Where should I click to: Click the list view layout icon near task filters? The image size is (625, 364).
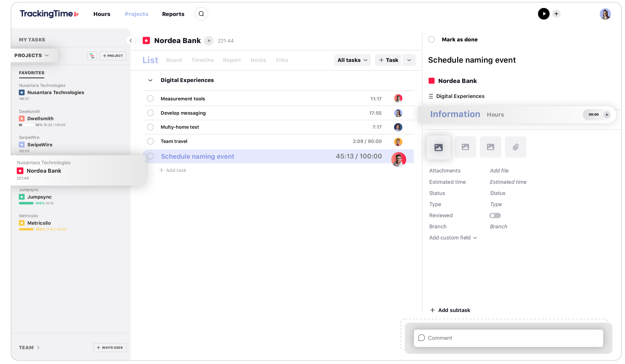(x=92, y=55)
